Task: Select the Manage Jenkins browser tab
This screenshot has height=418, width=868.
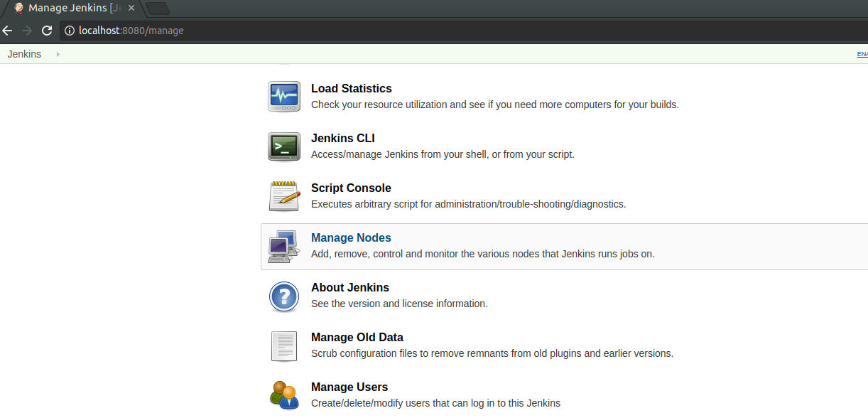Action: pyautogui.click(x=73, y=8)
